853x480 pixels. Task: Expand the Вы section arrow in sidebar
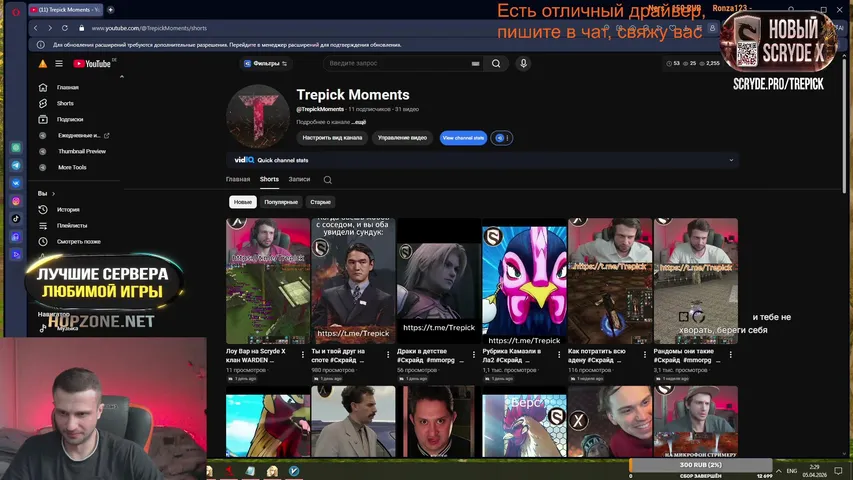point(53,194)
